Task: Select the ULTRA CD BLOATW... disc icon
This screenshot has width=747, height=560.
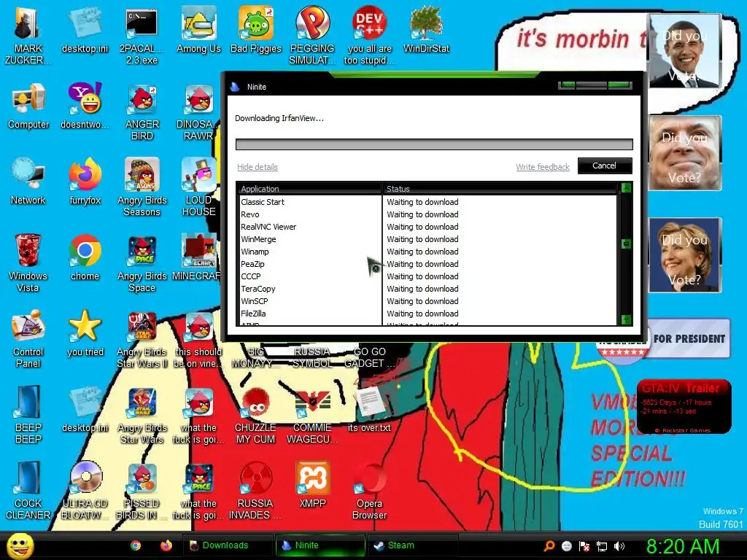Action: tap(85, 490)
